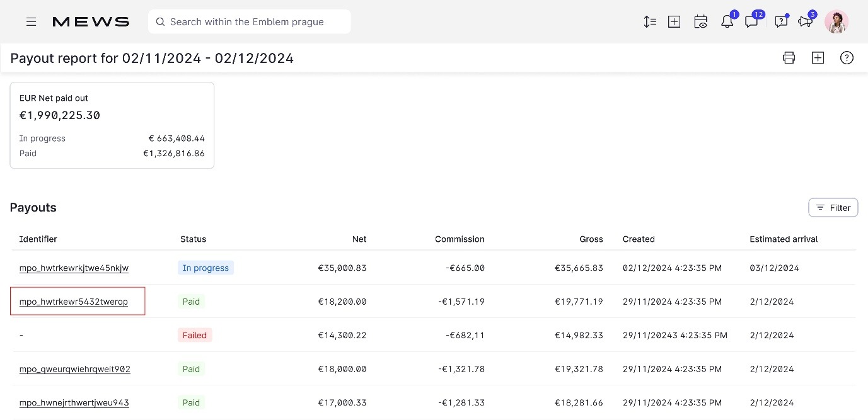Click the Status column header
The height and width of the screenshot is (420, 868).
pos(193,239)
